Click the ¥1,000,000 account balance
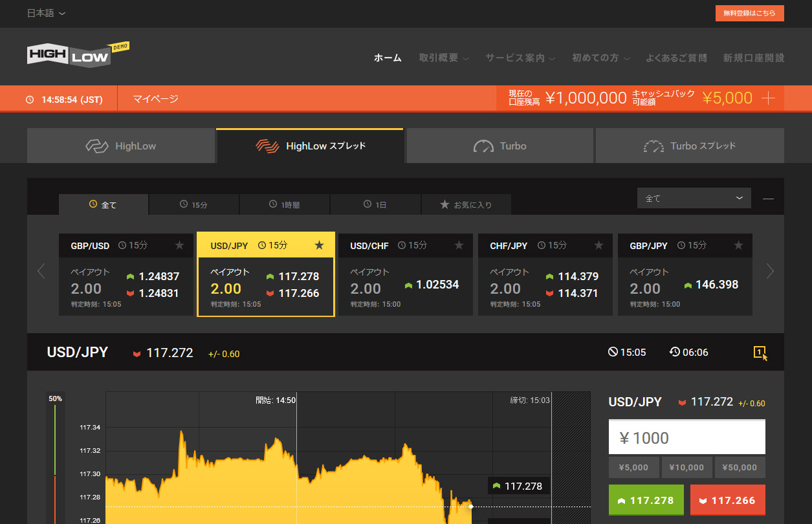 click(586, 98)
